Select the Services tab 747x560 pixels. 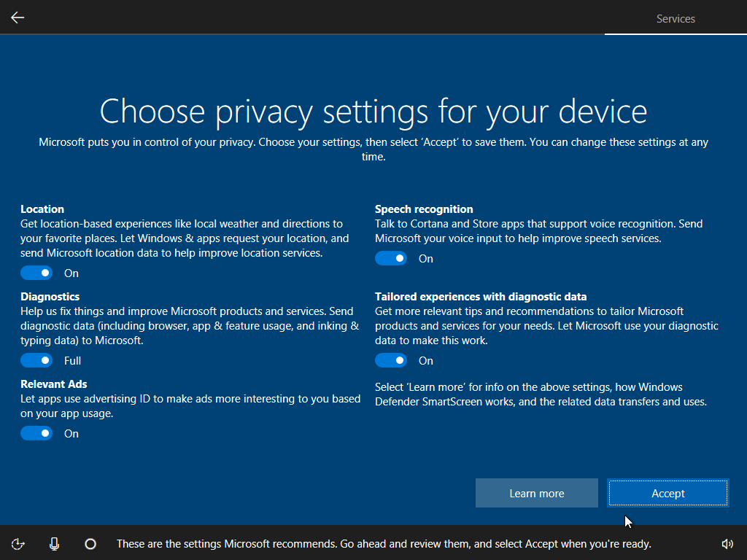[676, 19]
